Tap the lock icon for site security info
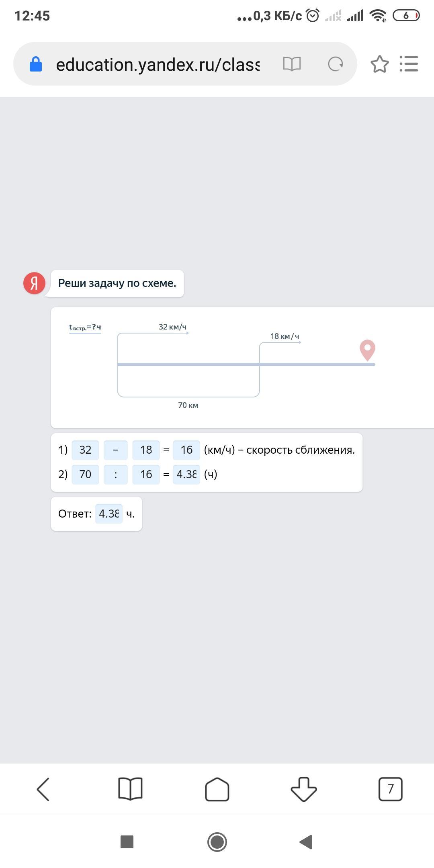Viewport: 434px width, 868px height. tap(36, 64)
